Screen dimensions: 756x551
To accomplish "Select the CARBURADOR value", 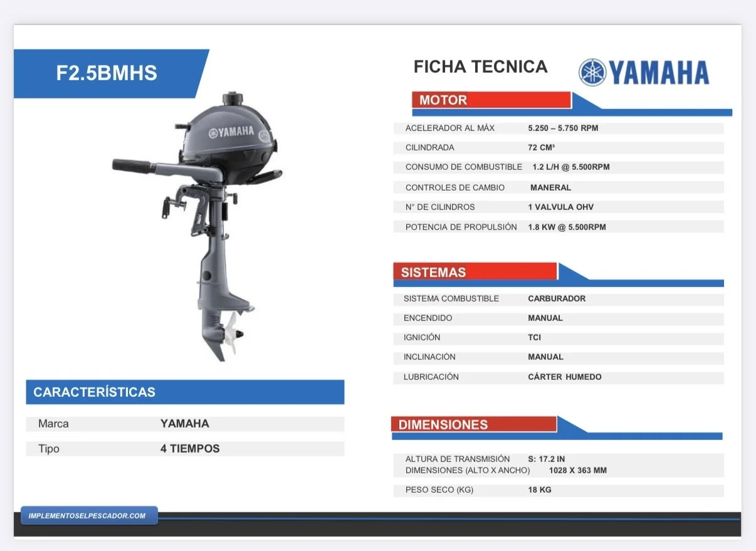I will 557,299.
